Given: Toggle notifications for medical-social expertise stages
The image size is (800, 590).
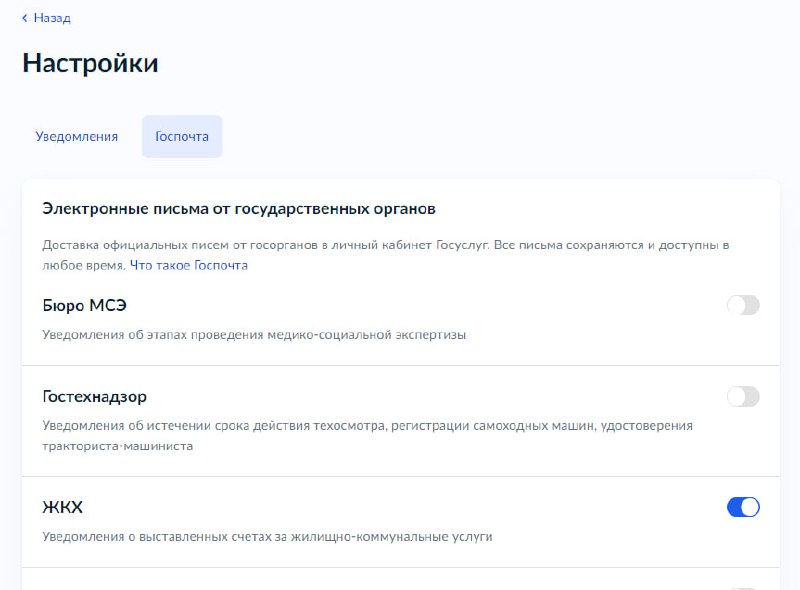Looking at the screenshot, I should pos(742,305).
